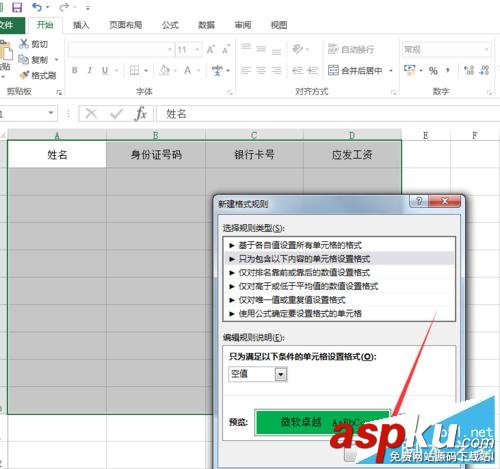The height and width of the screenshot is (469, 500).
Task: Customize the Quick Access Toolbar arrow
Action: (88, 7)
